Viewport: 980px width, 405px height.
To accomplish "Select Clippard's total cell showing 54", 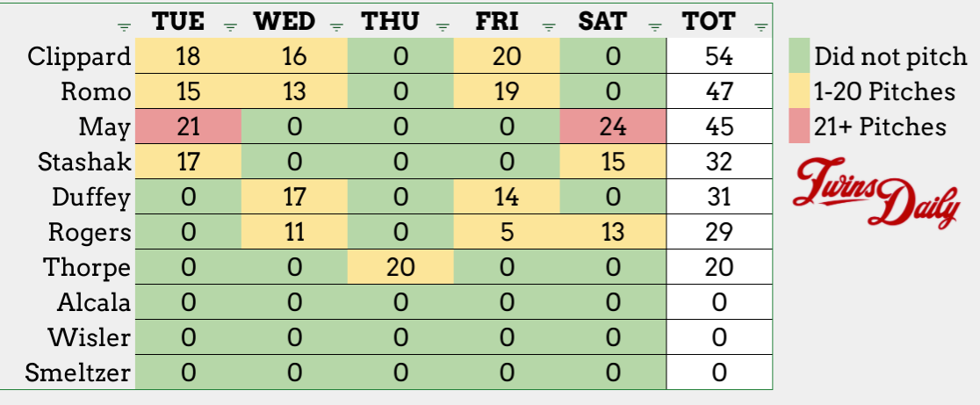I will point(719,57).
